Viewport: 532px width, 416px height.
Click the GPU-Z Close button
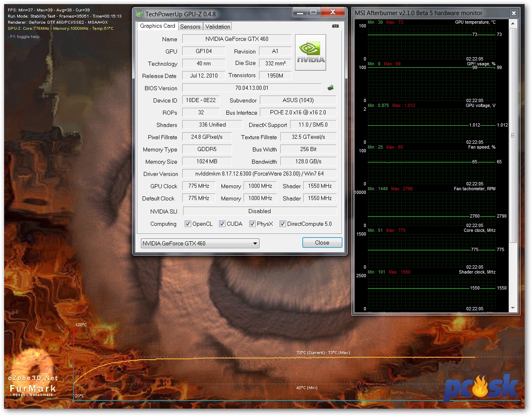click(322, 242)
